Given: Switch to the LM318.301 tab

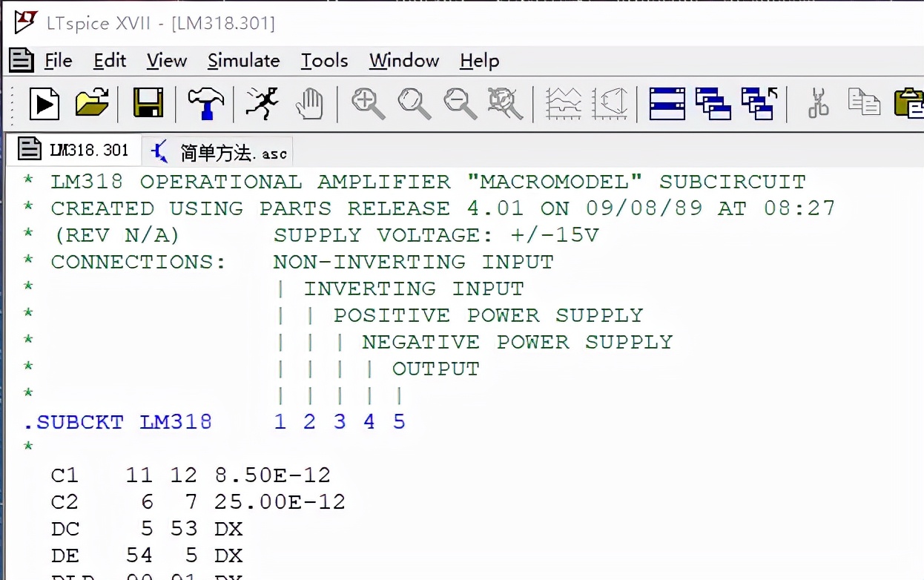Looking at the screenshot, I should (74, 149).
